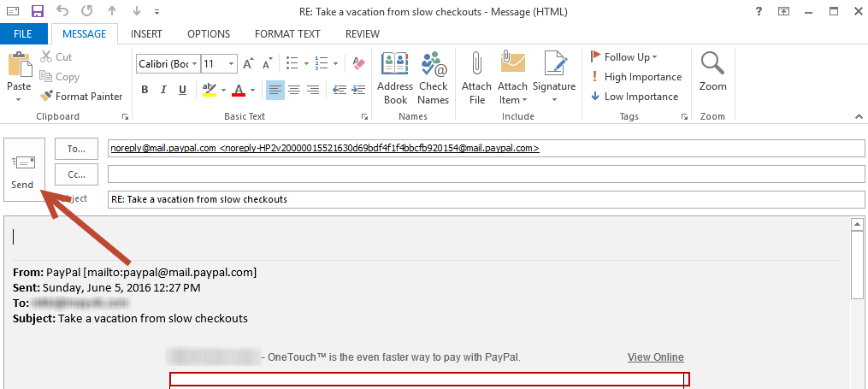Toggle bold formatting
The image size is (868, 389).
click(x=145, y=90)
